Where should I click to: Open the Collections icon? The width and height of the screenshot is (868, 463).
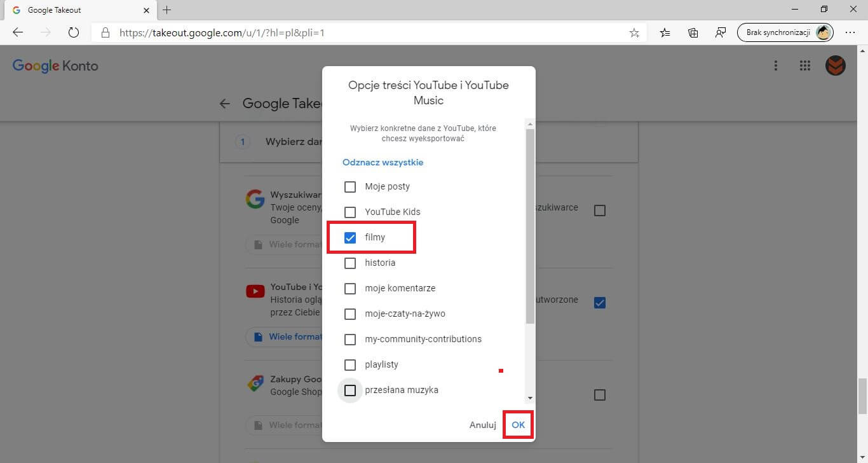tap(693, 32)
